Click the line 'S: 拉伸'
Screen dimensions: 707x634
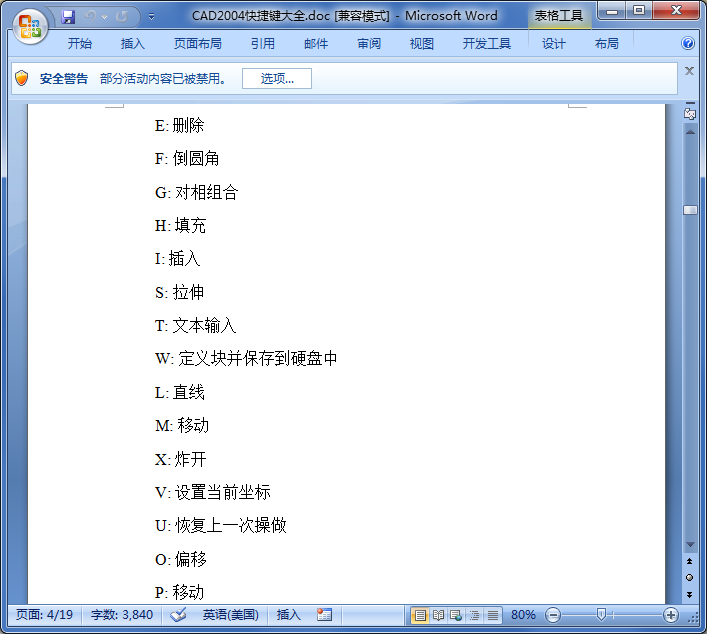coord(179,293)
